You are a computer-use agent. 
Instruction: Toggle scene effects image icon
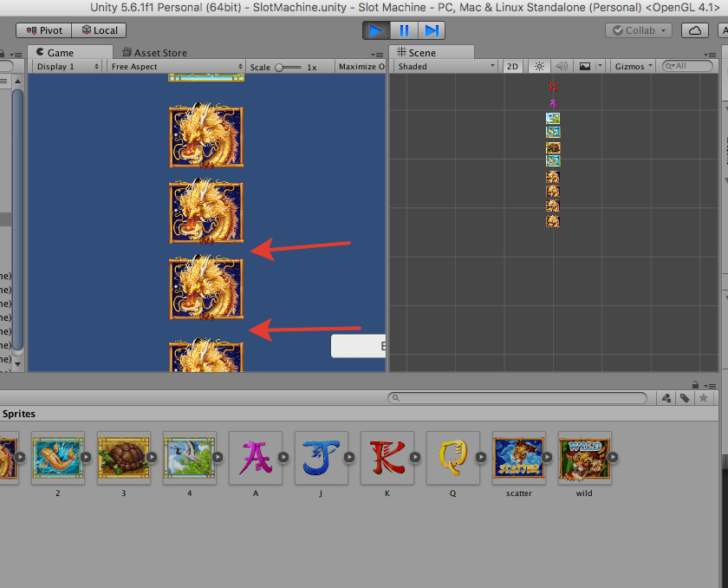coord(585,67)
